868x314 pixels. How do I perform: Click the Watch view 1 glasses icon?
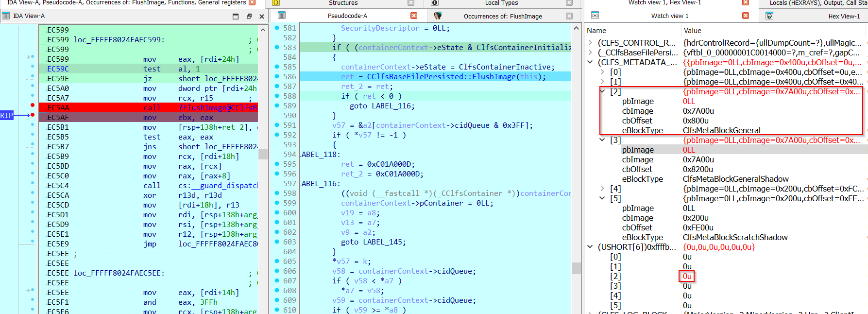595,16
